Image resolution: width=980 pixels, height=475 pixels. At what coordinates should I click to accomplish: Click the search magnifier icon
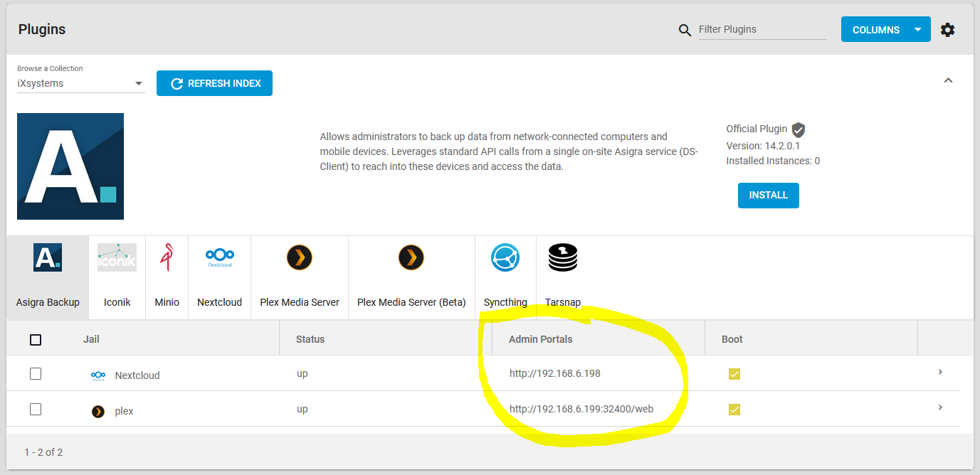click(685, 30)
